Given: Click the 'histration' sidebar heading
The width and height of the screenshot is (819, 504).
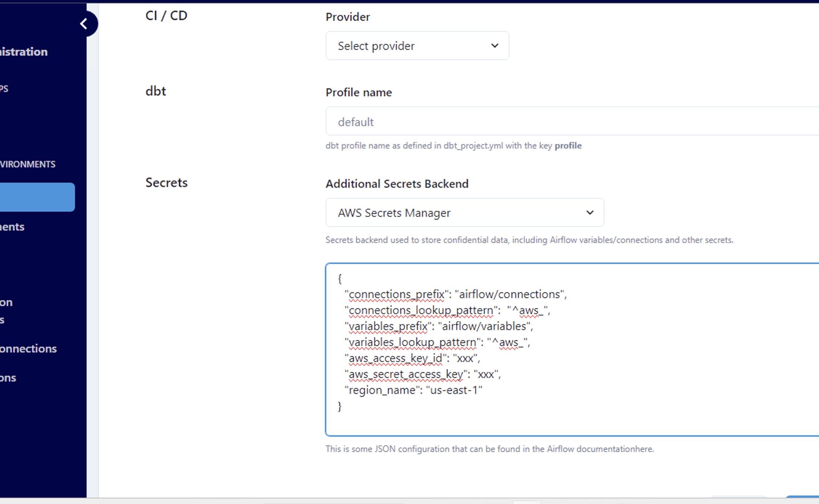Looking at the screenshot, I should (x=24, y=52).
